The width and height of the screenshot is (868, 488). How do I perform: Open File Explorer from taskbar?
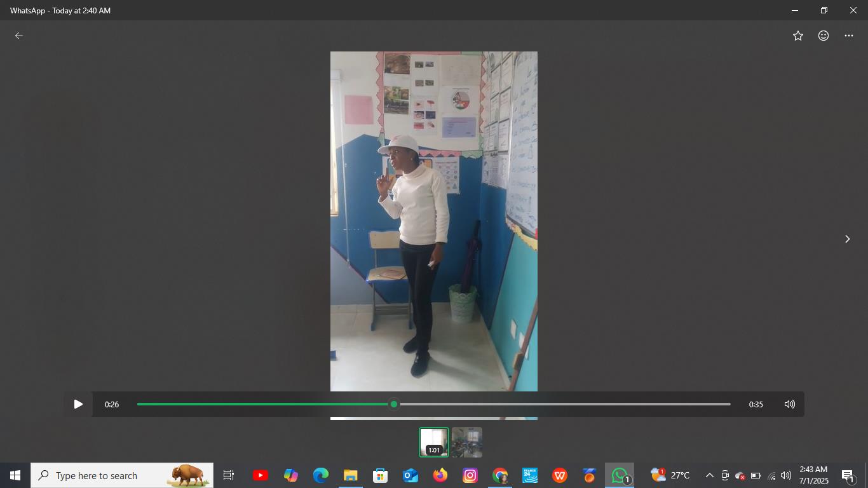click(x=350, y=475)
